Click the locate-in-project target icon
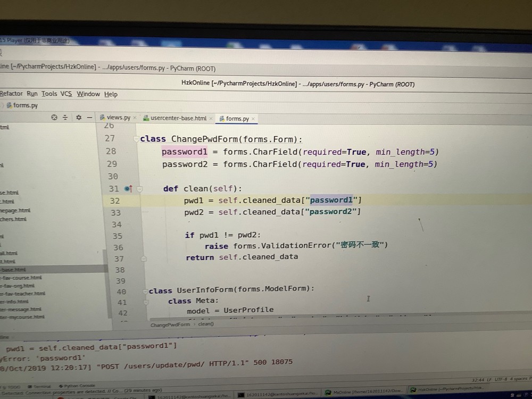This screenshot has height=399, width=532. 54,118
